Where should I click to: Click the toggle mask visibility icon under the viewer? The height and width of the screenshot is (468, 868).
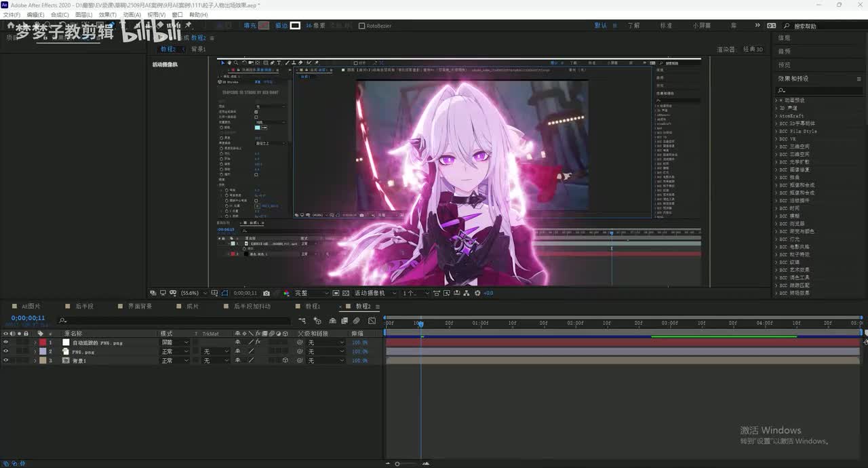click(x=224, y=293)
